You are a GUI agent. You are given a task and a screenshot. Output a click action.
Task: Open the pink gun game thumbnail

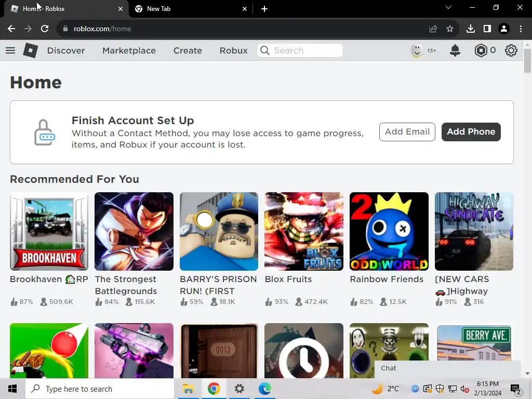coord(134,351)
